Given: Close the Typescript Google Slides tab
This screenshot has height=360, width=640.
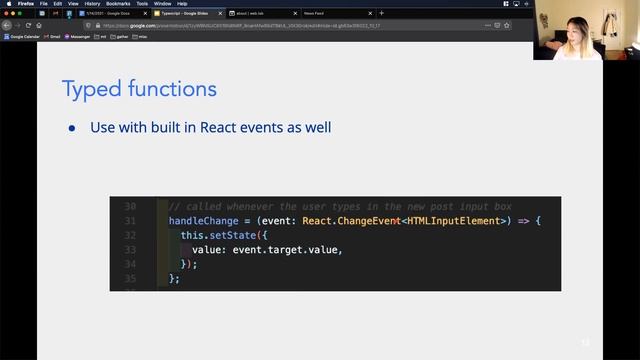Looking at the screenshot, I should [220, 13].
